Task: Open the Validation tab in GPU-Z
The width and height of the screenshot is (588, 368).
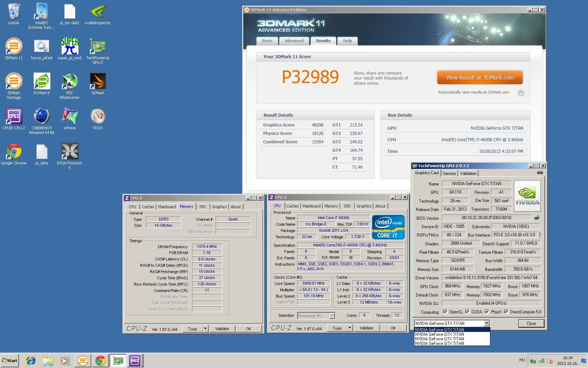Action: click(x=468, y=173)
